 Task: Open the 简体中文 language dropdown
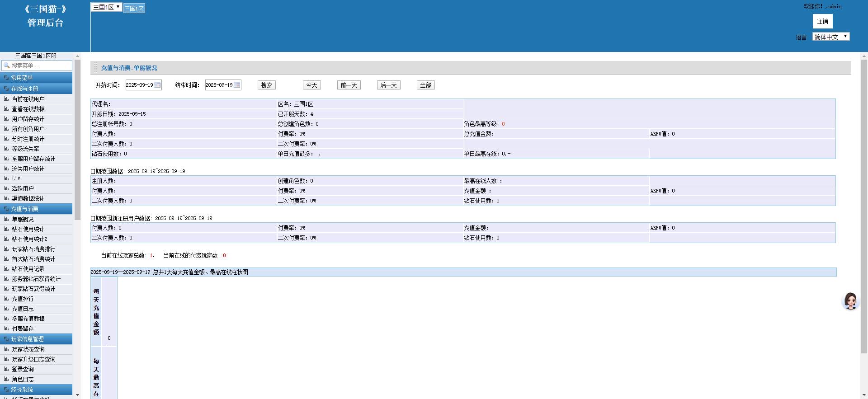(830, 37)
